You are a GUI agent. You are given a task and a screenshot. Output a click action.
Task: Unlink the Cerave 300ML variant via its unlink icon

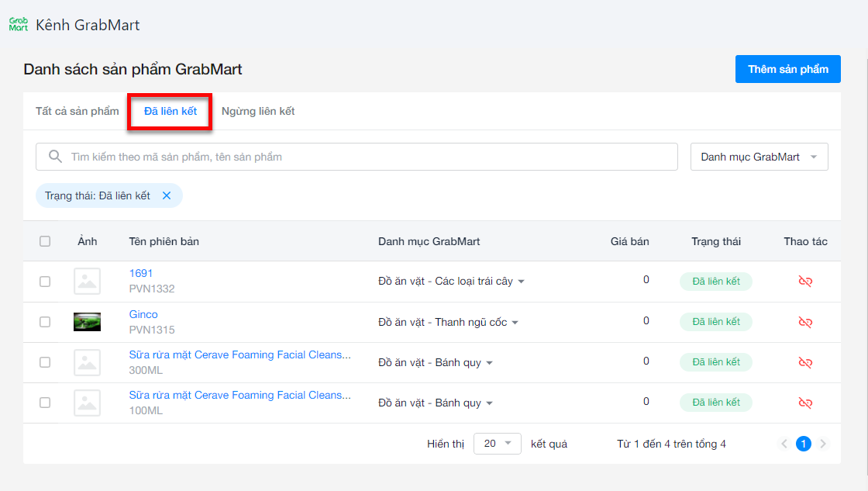(x=805, y=362)
